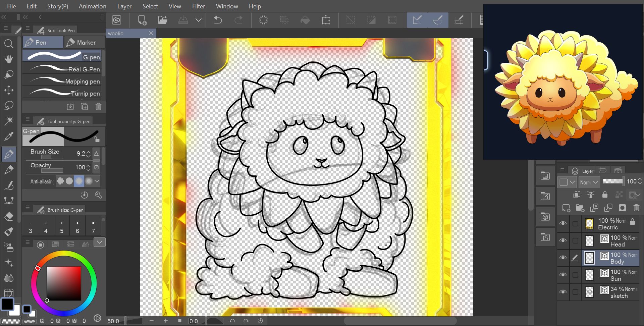This screenshot has width=644, height=326.
Task: Add a new raster layer
Action: point(566,208)
